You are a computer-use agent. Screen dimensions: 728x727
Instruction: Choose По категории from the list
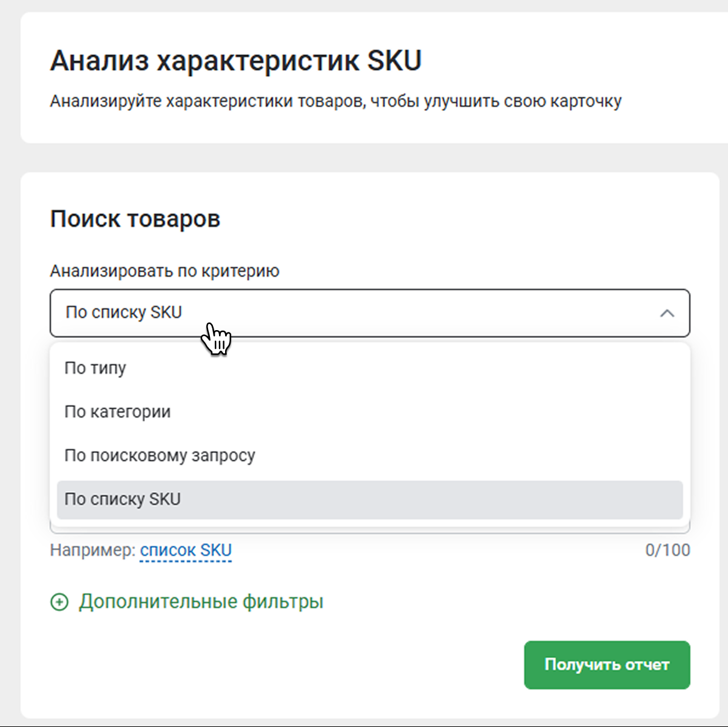click(x=118, y=412)
